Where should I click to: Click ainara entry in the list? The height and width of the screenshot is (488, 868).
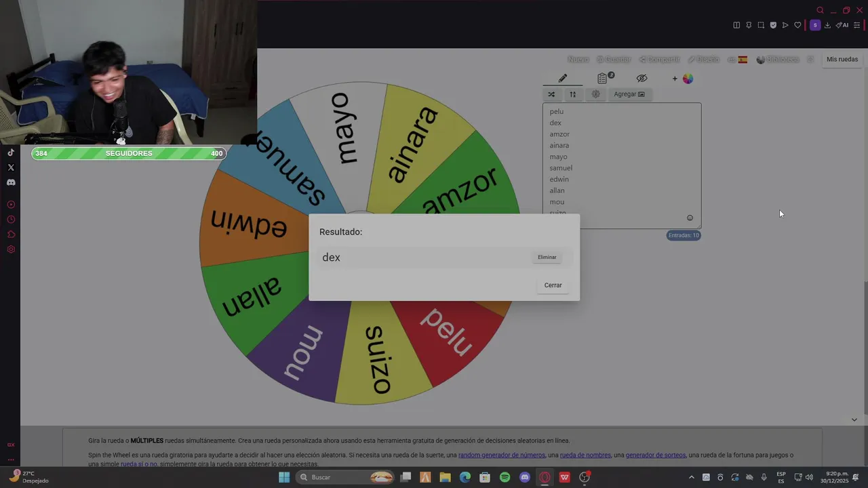click(x=559, y=146)
